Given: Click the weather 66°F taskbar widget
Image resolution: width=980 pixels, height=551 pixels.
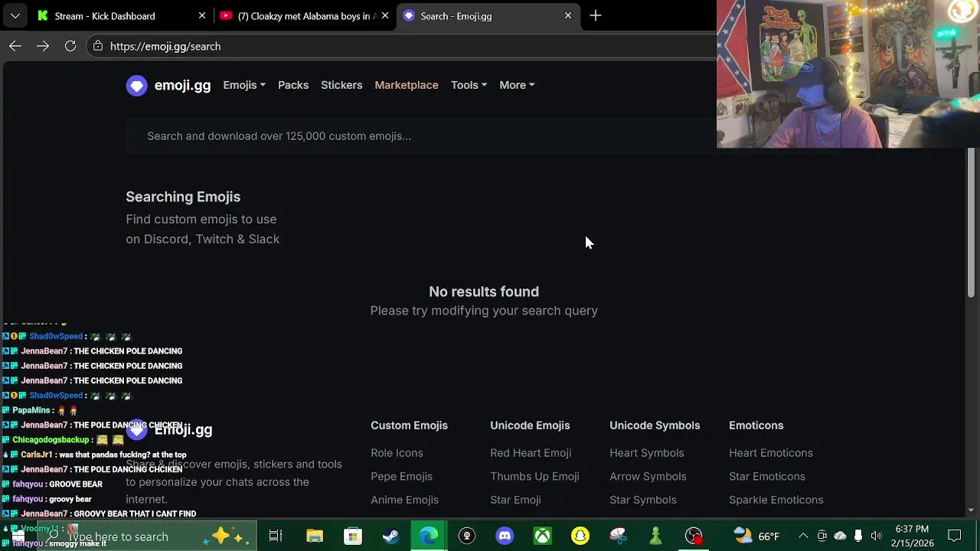Looking at the screenshot, I should [756, 536].
